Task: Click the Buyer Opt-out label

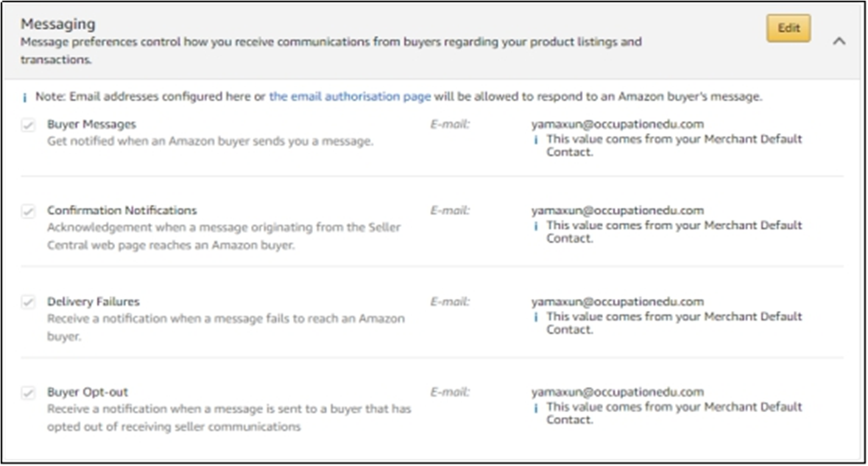Action: 87,392
